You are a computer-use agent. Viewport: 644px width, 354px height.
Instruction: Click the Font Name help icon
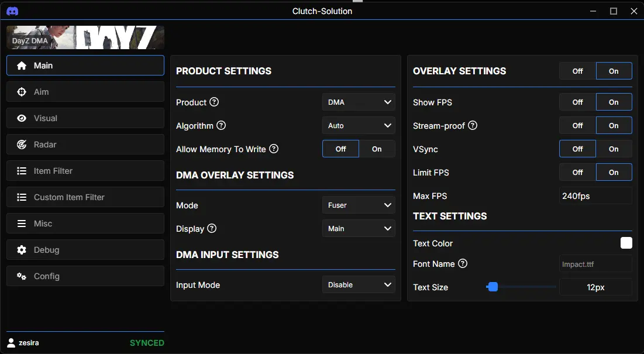(x=463, y=263)
